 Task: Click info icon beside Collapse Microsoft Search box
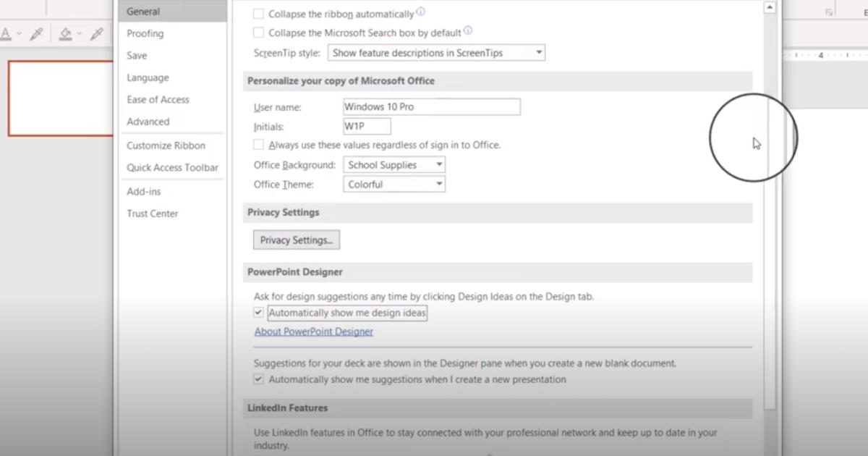pyautogui.click(x=468, y=31)
